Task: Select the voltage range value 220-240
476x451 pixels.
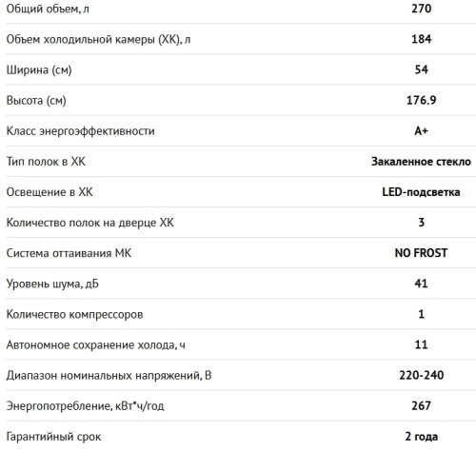Action: (x=421, y=375)
